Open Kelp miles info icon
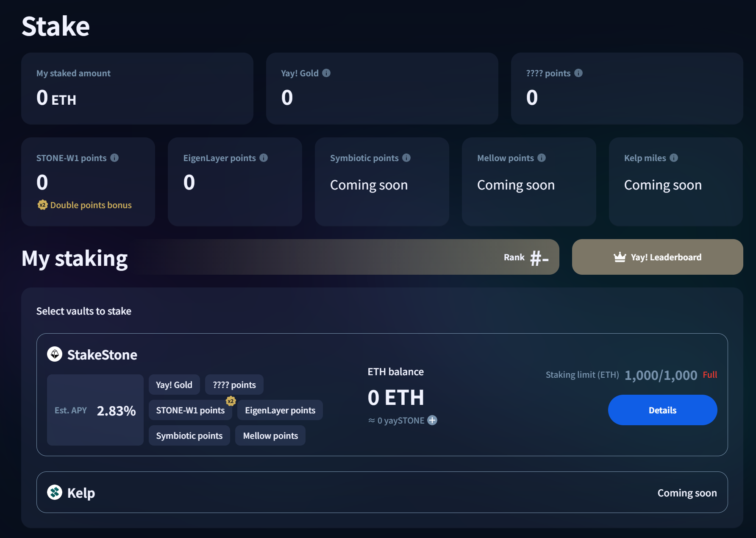This screenshot has height=538, width=756. (674, 158)
